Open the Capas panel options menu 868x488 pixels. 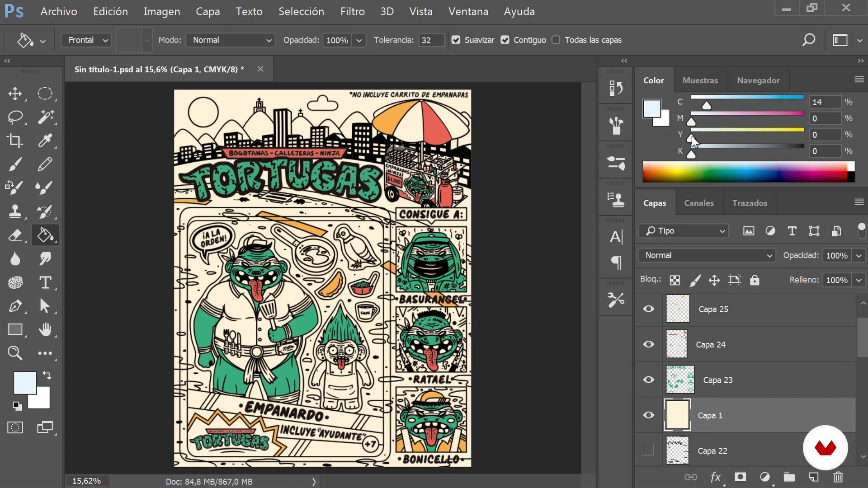[x=859, y=202]
